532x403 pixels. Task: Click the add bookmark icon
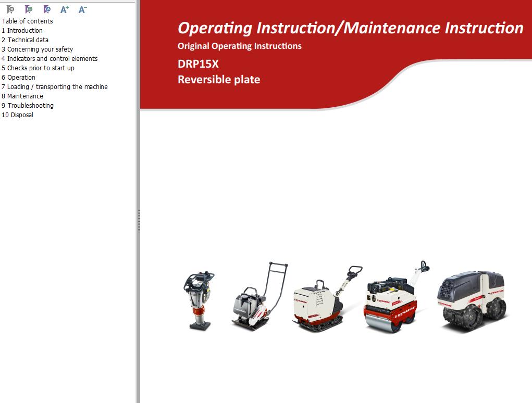point(29,9)
